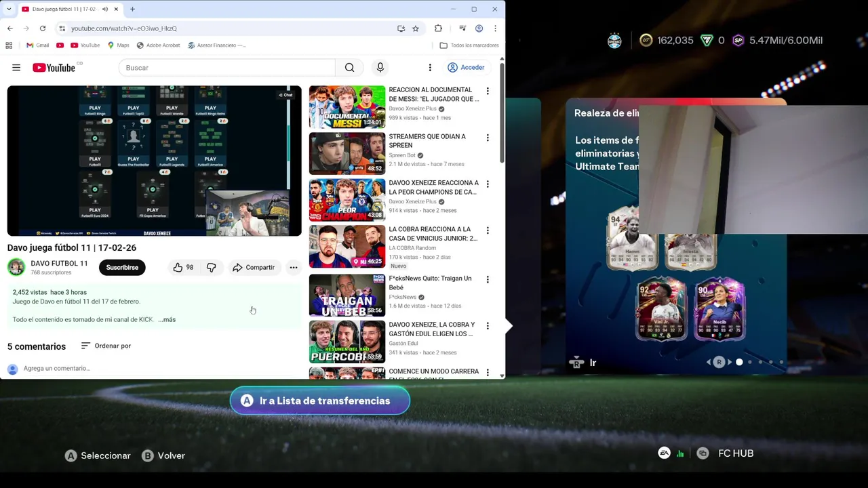Like the video with 98 likes
The height and width of the screenshot is (488, 868).
coord(184,267)
